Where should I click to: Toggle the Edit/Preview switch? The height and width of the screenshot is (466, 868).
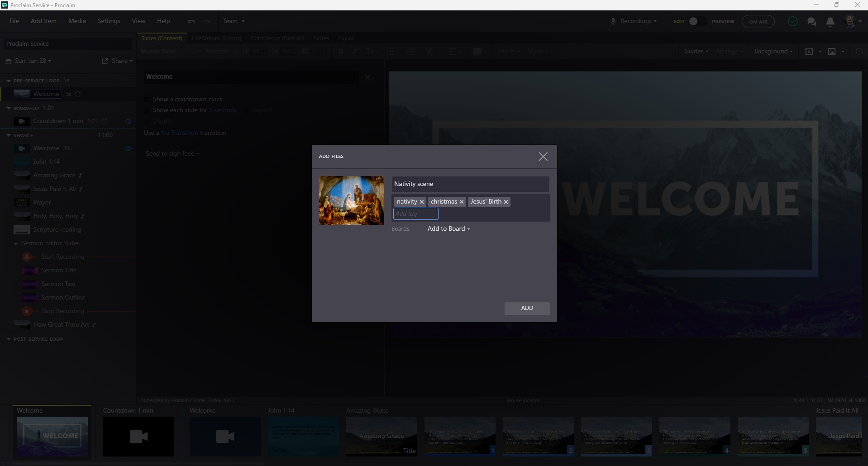tap(696, 21)
